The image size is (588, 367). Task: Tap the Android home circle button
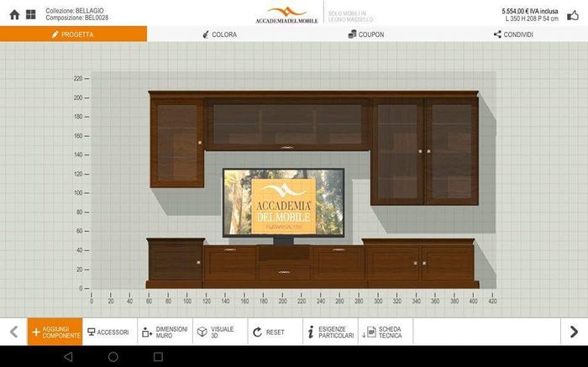(113, 357)
